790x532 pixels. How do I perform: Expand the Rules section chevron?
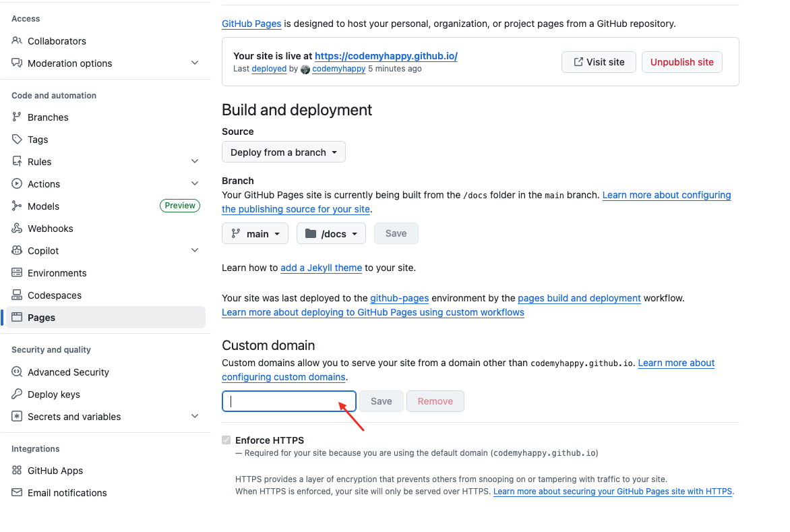[195, 161]
